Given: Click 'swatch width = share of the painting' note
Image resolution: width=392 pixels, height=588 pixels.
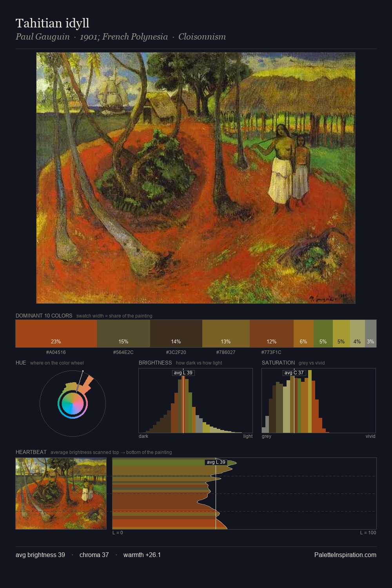Looking at the screenshot, I should point(114,316).
